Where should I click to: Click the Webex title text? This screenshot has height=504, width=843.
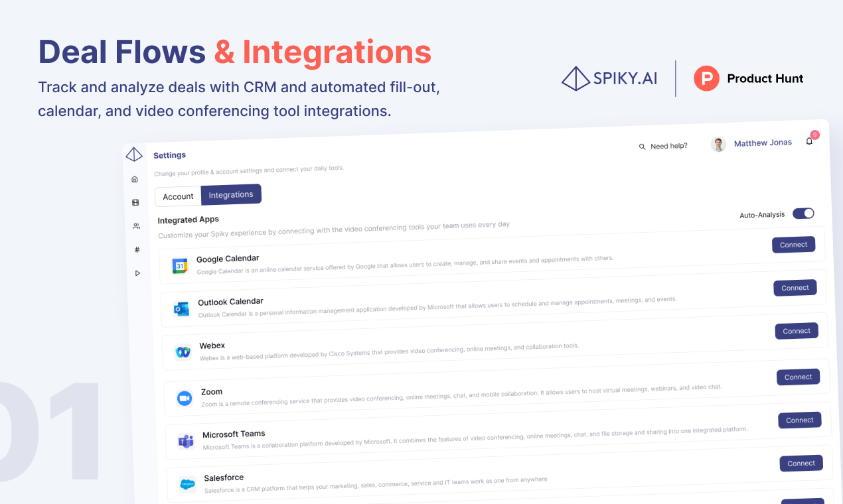point(212,346)
